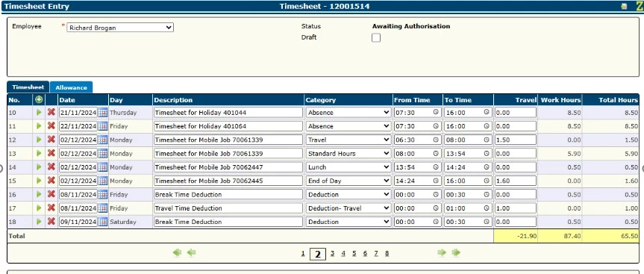Delete row 16 with the red X
644x274 pixels.
(51, 194)
